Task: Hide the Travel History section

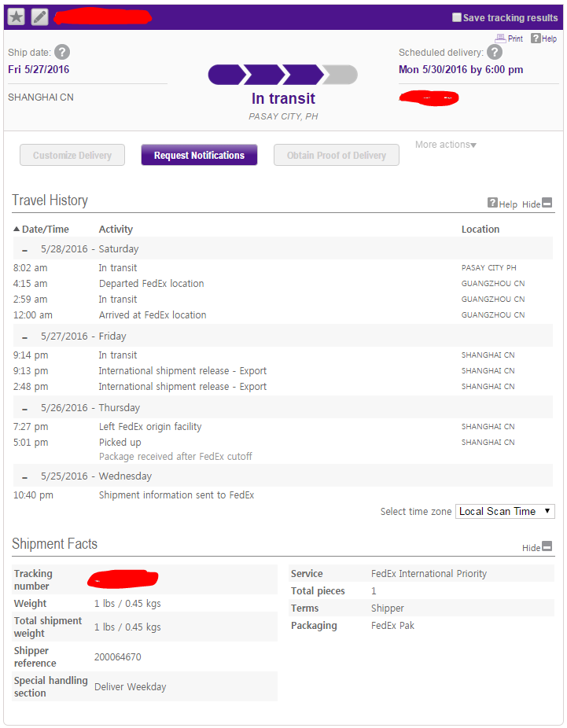Action: [547, 203]
